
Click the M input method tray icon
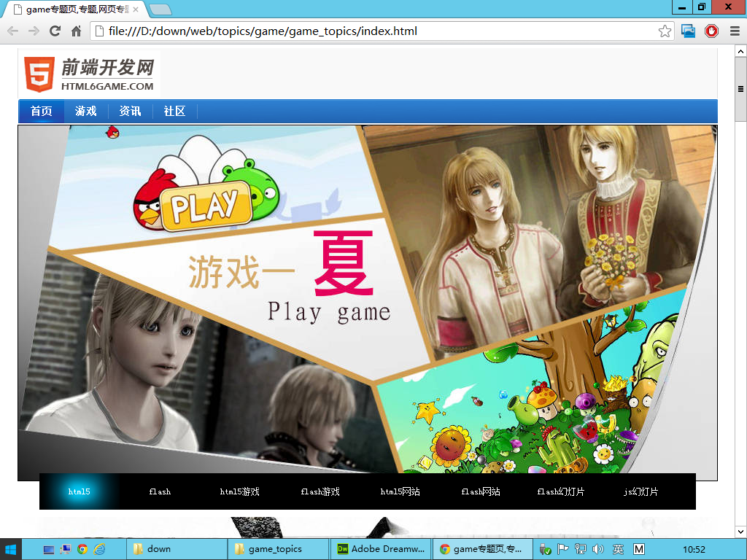click(639, 550)
